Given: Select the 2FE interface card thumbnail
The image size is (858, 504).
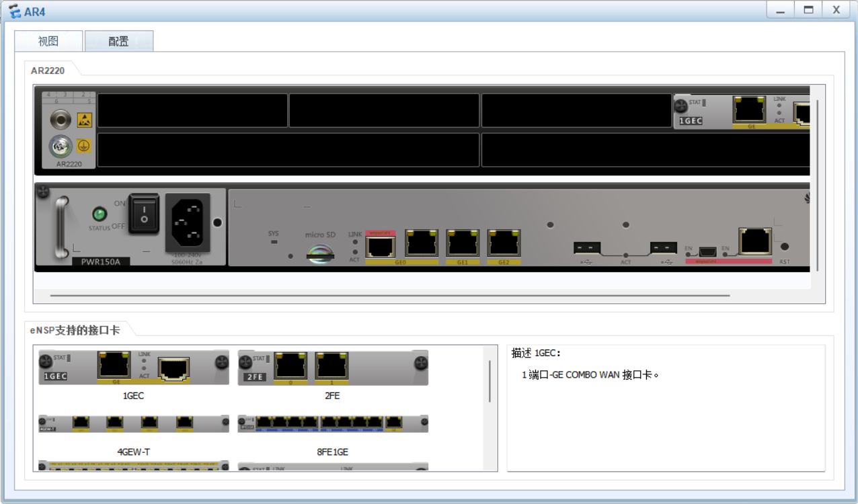Looking at the screenshot, I should pos(333,368).
